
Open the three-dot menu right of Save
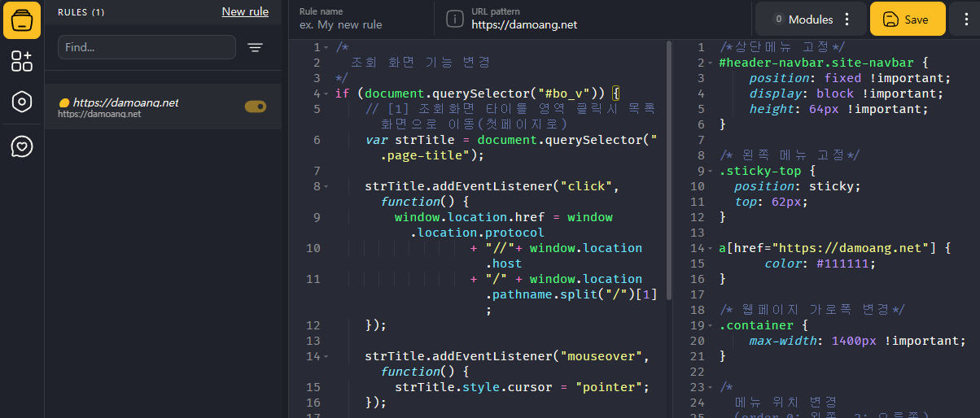click(965, 20)
